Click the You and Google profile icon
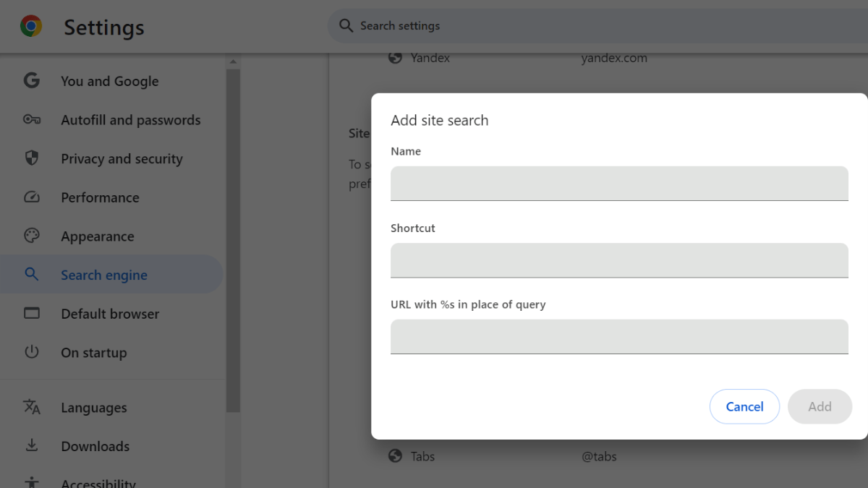The width and height of the screenshot is (868, 488). (x=31, y=80)
